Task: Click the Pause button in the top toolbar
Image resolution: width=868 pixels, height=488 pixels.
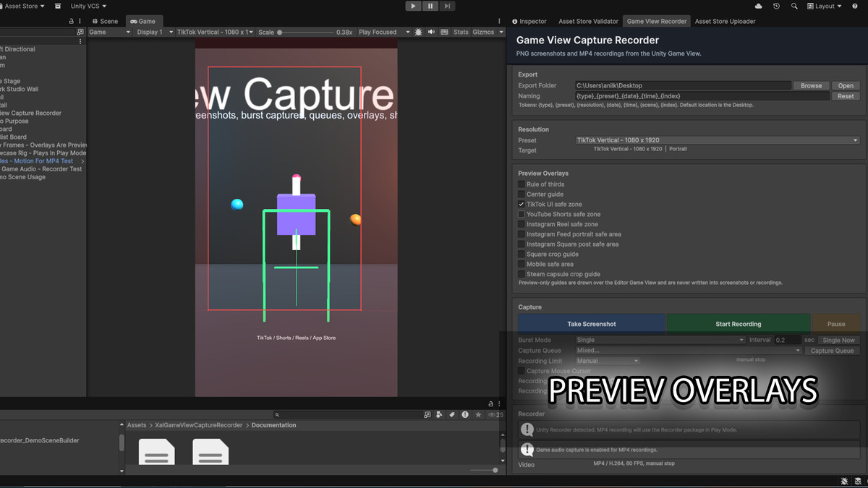Action: click(430, 6)
